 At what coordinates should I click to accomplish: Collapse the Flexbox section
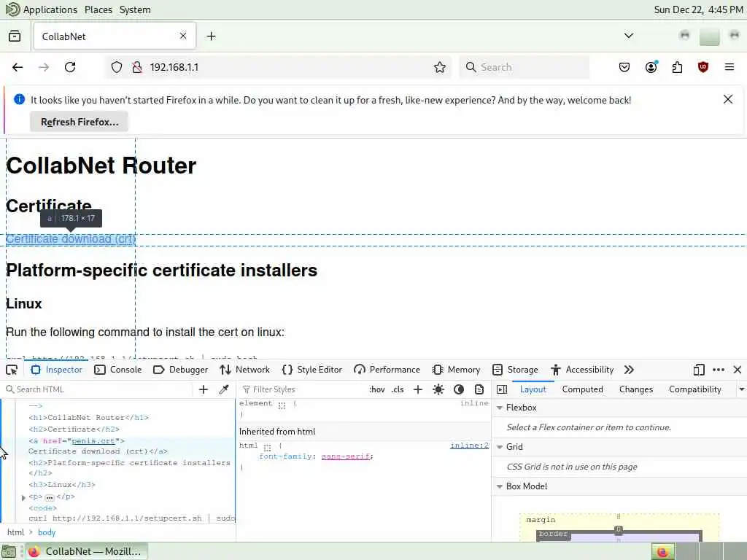coord(500,408)
